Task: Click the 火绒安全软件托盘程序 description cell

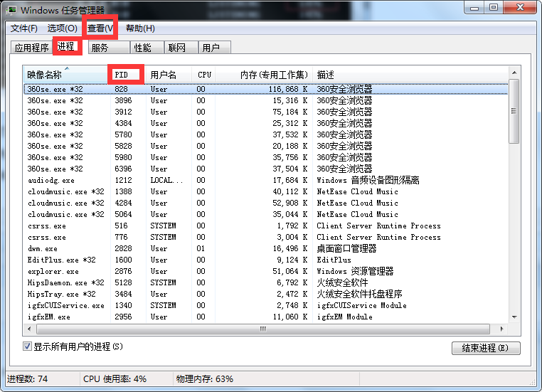Action: 359,294
